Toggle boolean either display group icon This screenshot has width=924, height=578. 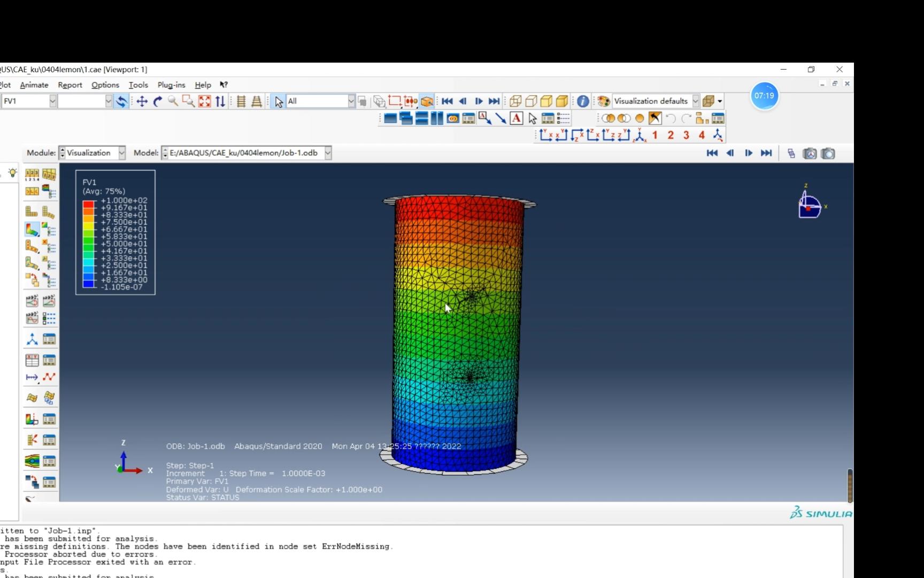(623, 118)
